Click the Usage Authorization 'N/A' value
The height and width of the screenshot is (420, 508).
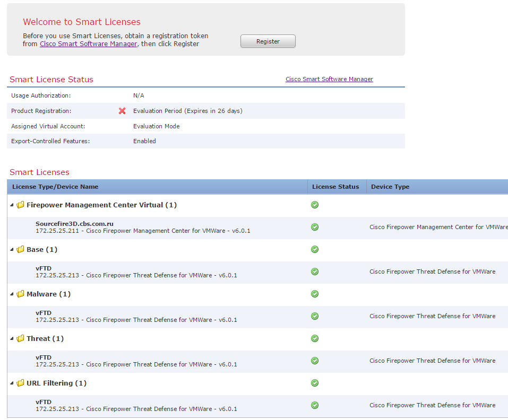139,95
